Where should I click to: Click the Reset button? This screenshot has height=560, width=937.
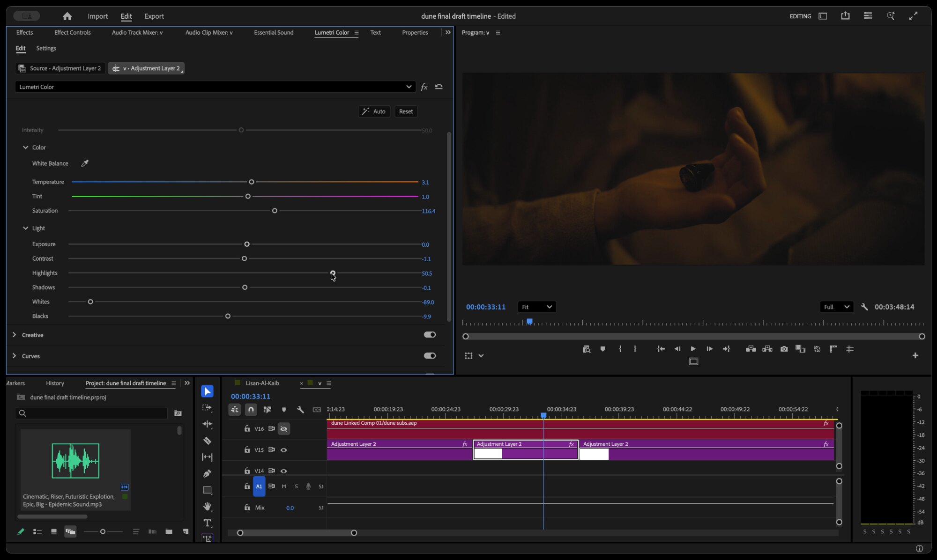pos(406,111)
